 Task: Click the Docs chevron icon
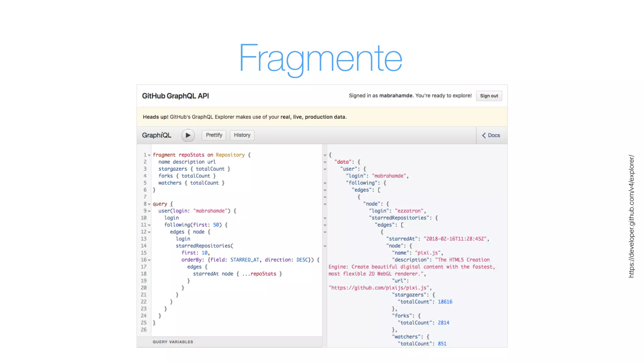pyautogui.click(x=484, y=135)
